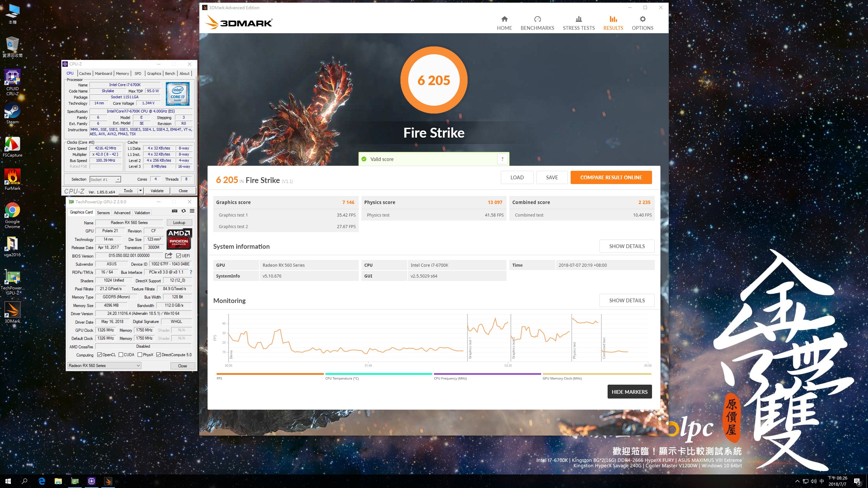Toggle the PhysX checkbox in GPU-Z

[140, 355]
